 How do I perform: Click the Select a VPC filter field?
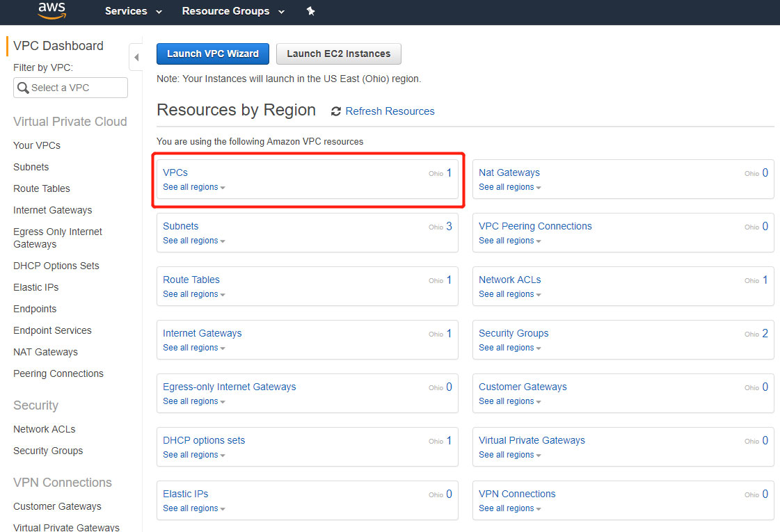coord(71,88)
